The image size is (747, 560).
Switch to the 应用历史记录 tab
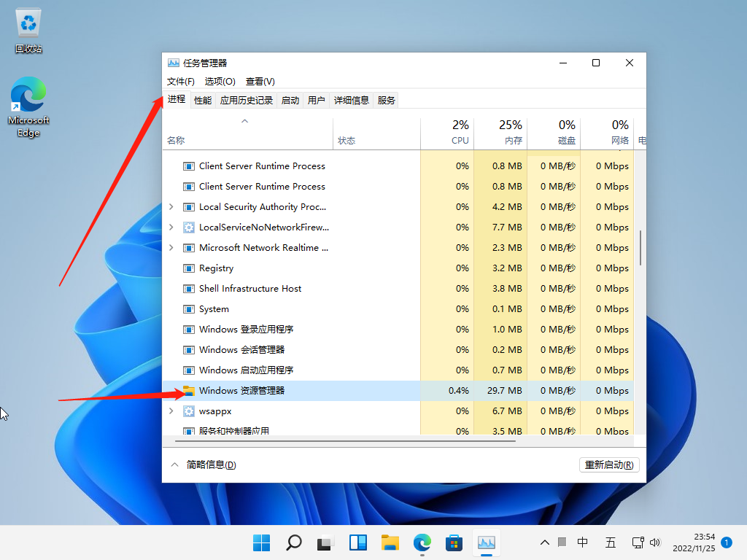pos(247,101)
